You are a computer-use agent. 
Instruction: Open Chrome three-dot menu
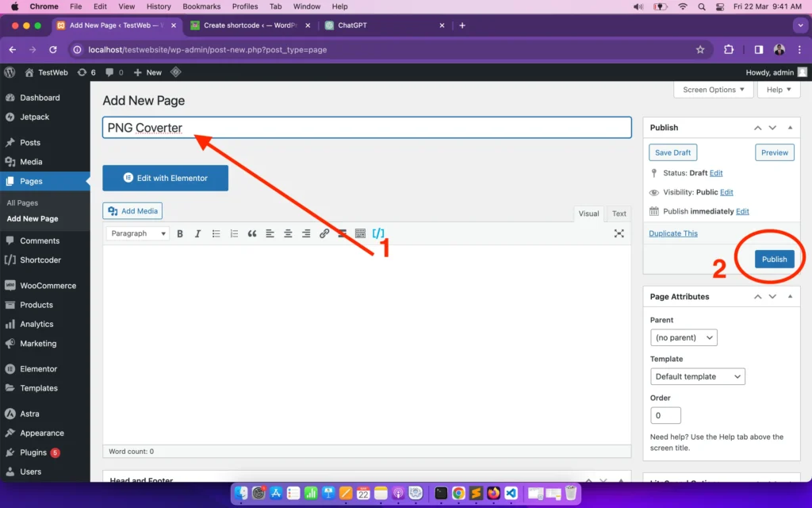point(799,50)
